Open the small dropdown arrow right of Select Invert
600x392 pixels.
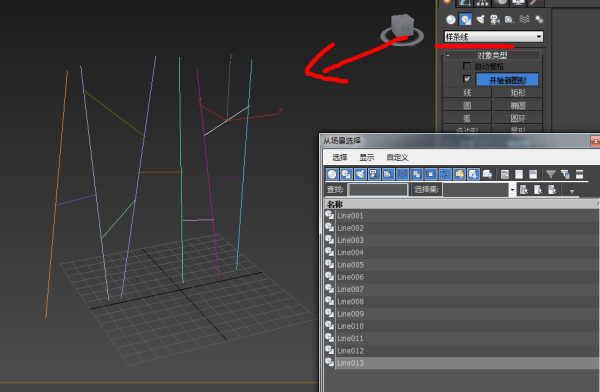tap(572, 191)
